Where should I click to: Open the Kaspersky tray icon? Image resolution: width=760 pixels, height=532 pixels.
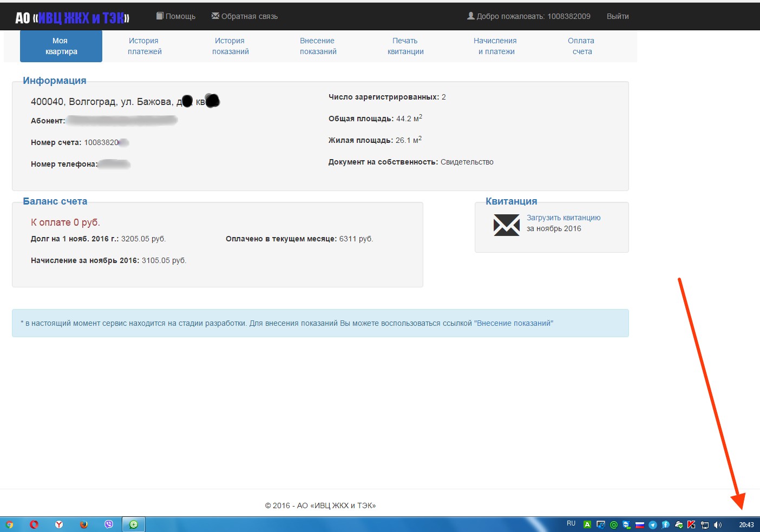[x=691, y=524]
